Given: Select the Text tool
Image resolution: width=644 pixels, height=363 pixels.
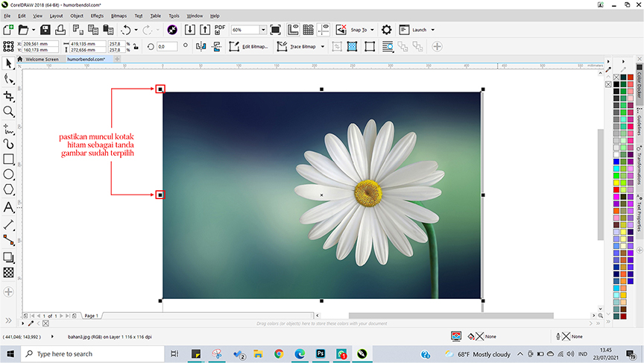Looking at the screenshot, I should click(x=9, y=207).
